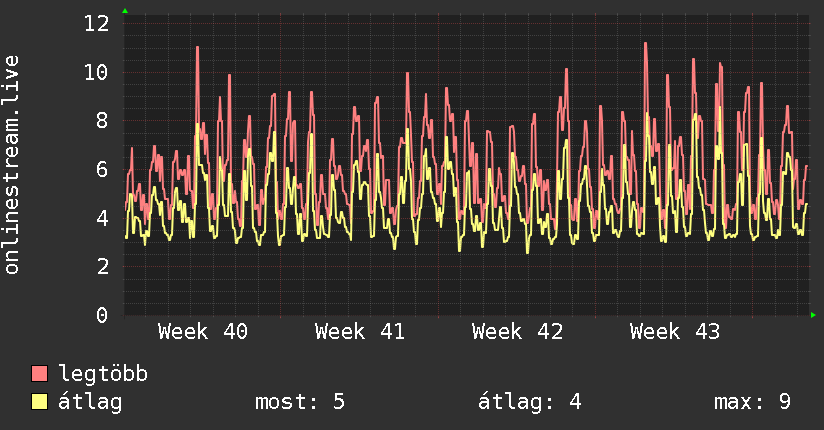Click the Week 40 axis label
The width and height of the screenshot is (824, 430).
(x=203, y=332)
